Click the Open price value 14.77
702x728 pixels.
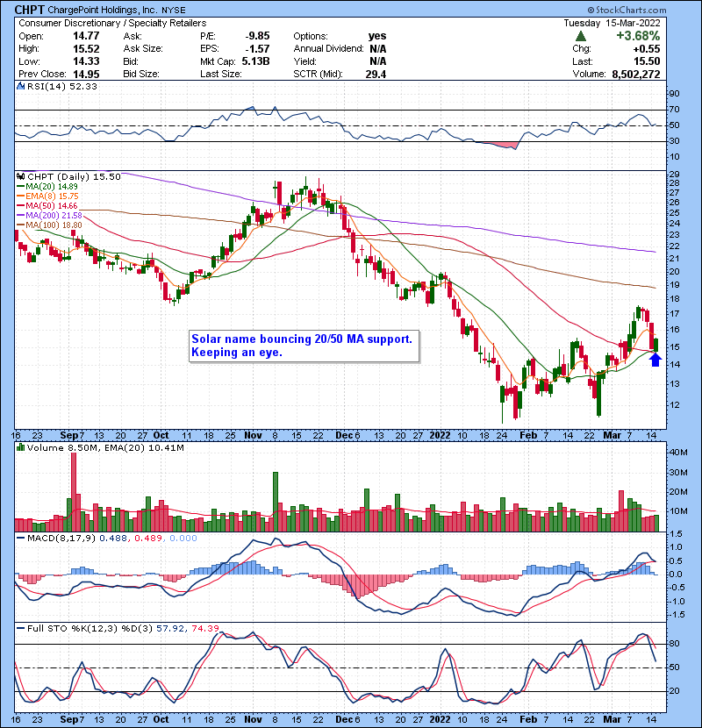coord(86,36)
